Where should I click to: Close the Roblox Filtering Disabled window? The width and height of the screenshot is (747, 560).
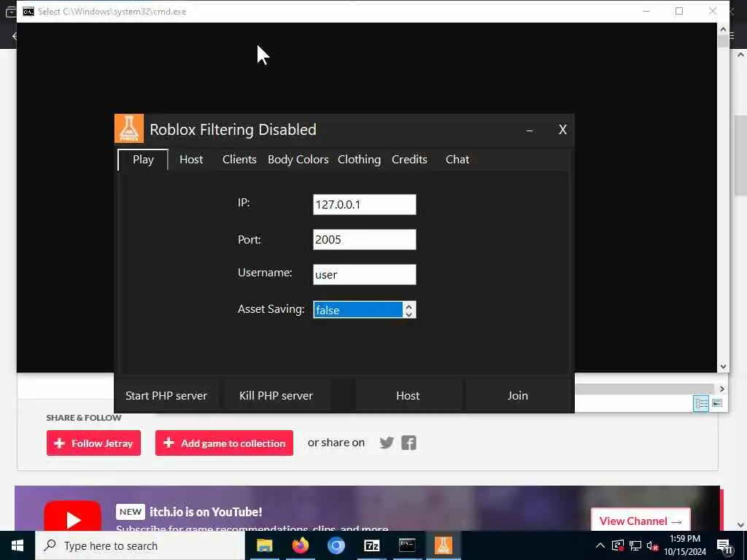click(x=562, y=130)
